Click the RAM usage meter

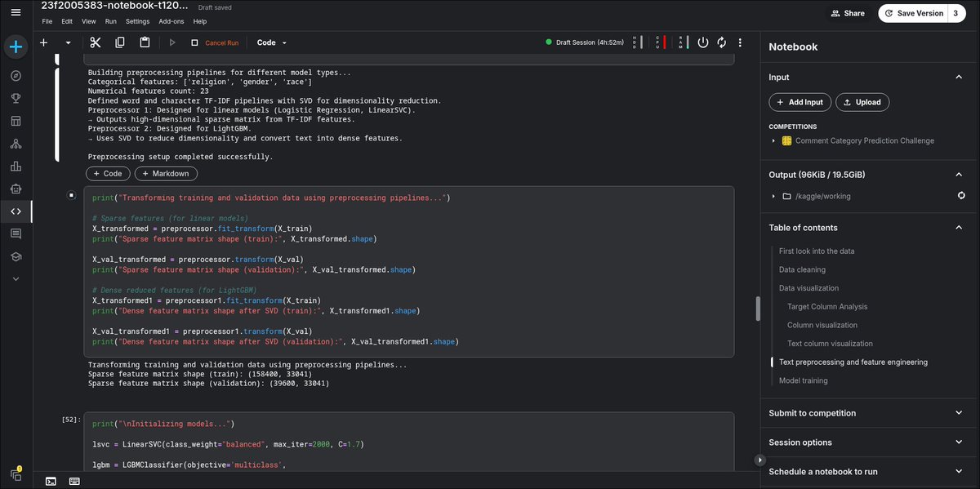(684, 42)
